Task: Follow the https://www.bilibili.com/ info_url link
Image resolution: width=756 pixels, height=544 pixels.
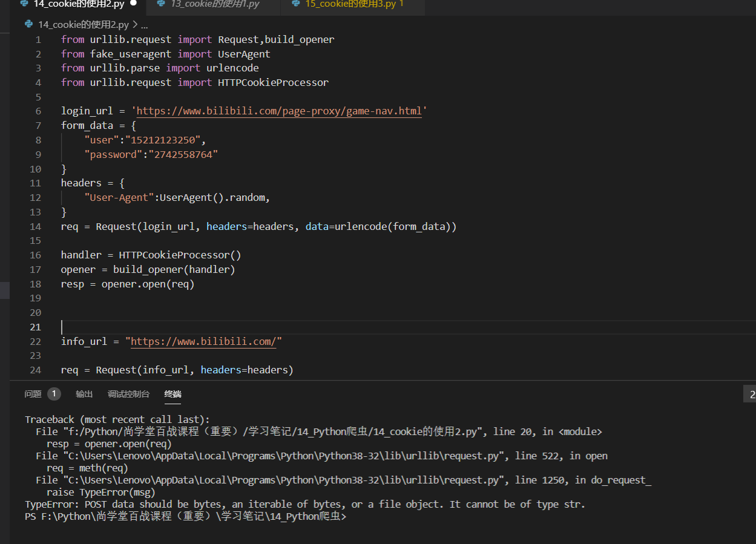Action: (x=203, y=342)
